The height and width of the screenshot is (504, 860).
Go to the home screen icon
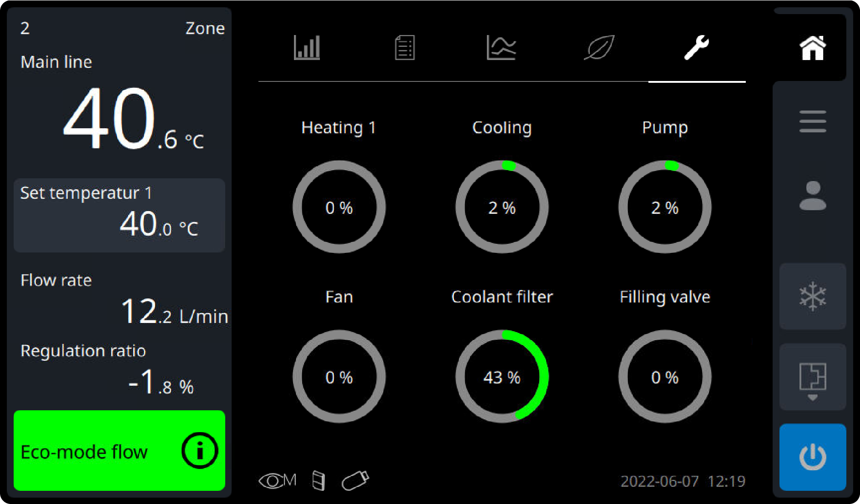point(812,48)
